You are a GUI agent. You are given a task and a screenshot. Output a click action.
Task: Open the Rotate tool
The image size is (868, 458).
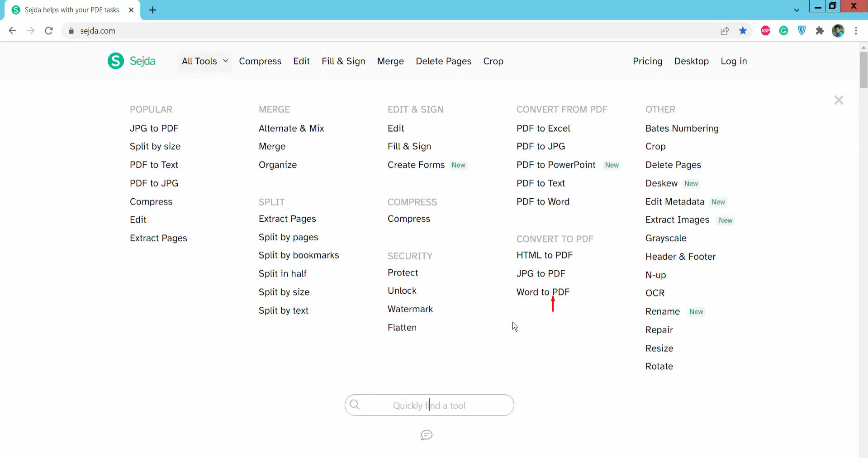click(x=659, y=367)
